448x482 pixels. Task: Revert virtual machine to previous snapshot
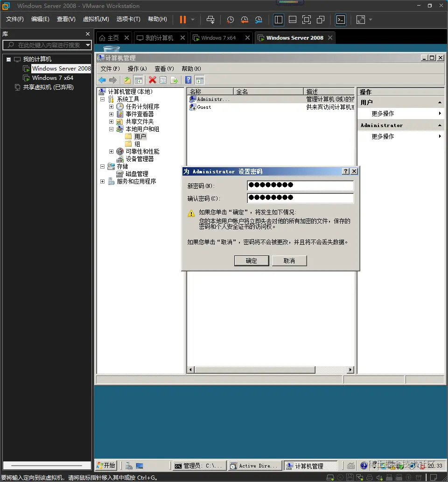click(x=245, y=20)
